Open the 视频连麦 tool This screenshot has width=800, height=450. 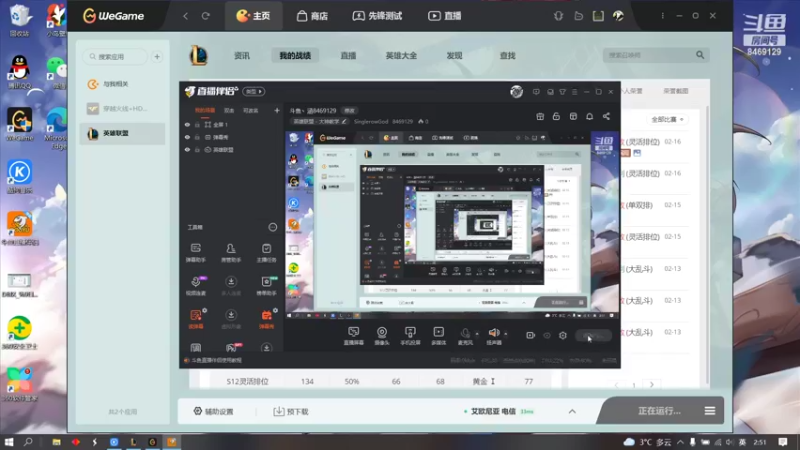[195, 286]
